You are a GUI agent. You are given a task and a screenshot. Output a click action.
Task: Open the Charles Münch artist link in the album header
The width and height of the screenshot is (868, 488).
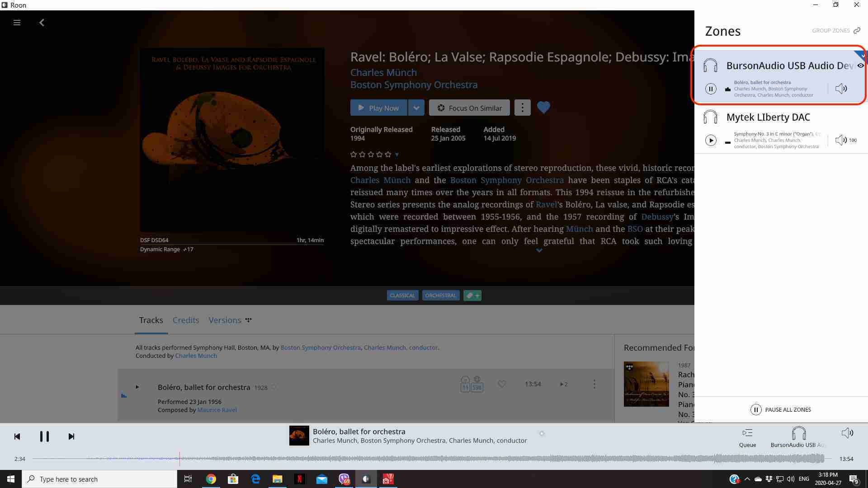pos(383,72)
